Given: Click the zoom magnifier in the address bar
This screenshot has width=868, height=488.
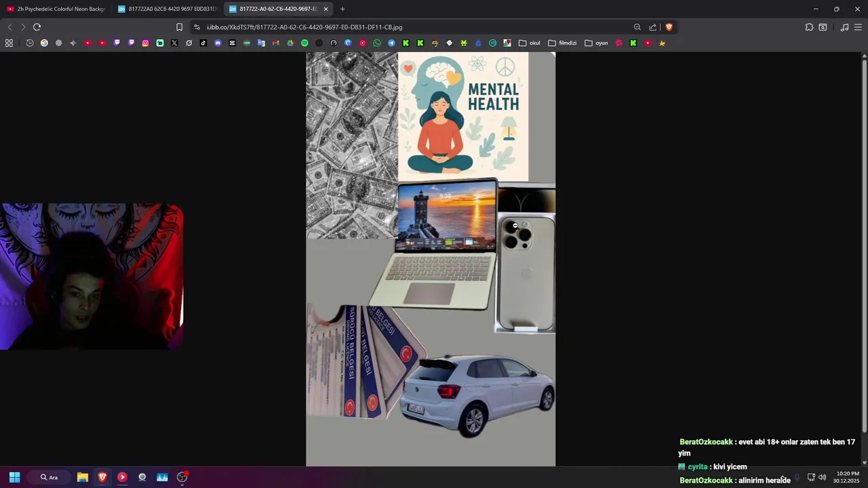Looking at the screenshot, I should click(x=637, y=27).
